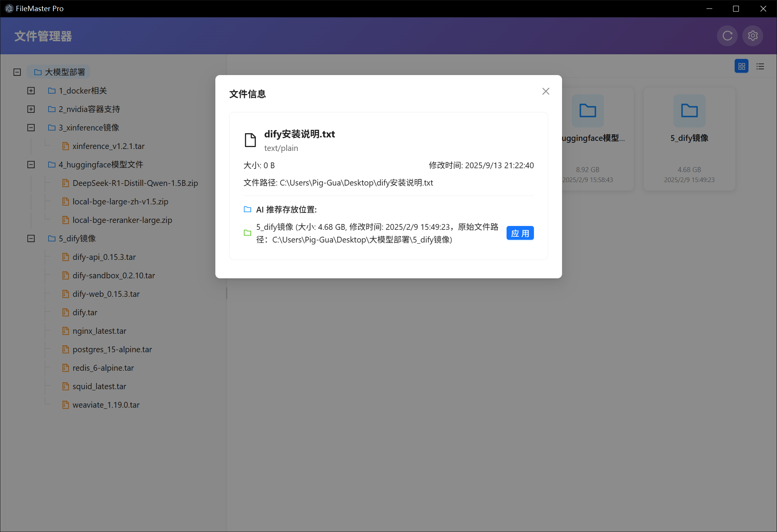Select 5_dify镜像 in the tree
This screenshot has width=777, height=532.
[x=72, y=238]
